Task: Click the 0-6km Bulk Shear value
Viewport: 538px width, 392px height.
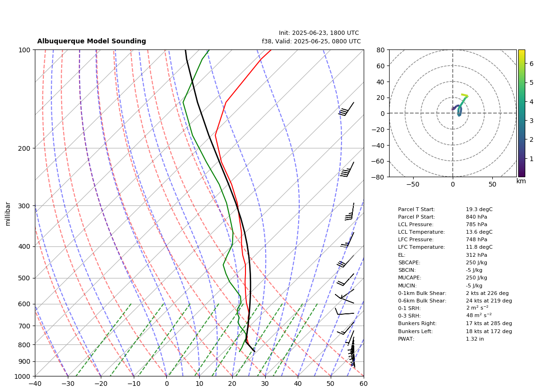Action: [x=489, y=301]
